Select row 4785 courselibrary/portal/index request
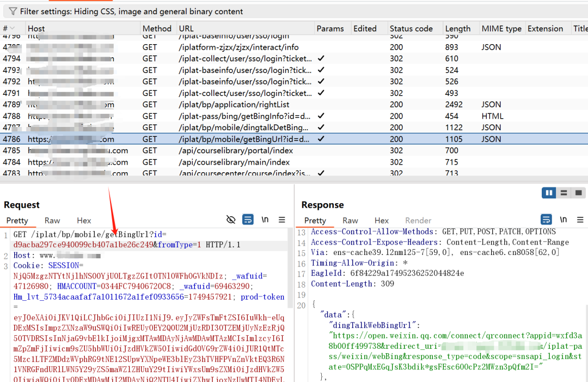This screenshot has width=588, height=382. 294,150
